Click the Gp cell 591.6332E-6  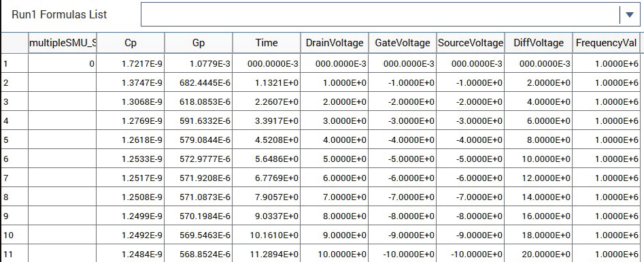click(x=199, y=120)
